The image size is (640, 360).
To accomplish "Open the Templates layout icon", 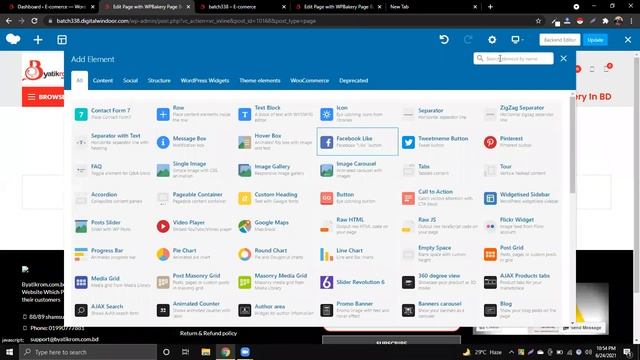I will [62, 40].
